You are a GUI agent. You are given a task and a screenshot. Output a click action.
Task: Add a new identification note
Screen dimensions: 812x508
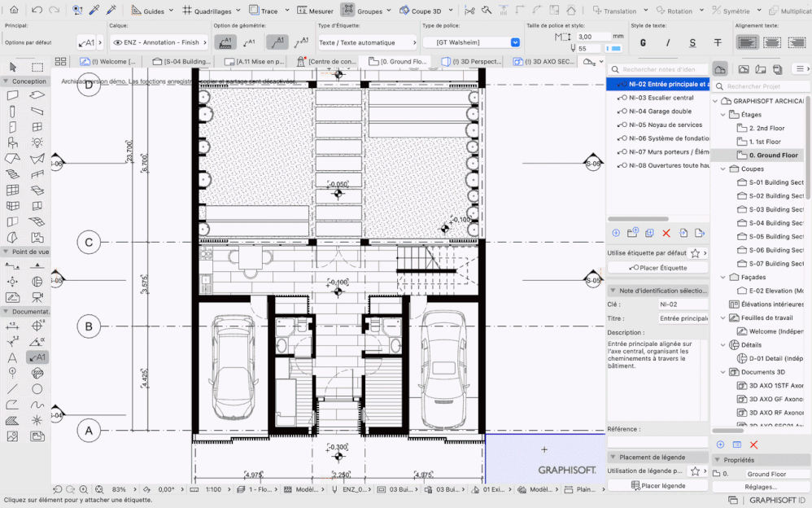(x=616, y=234)
